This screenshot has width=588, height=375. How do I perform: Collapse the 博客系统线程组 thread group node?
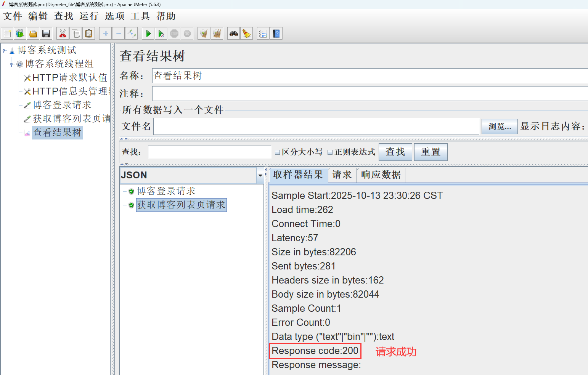click(12, 64)
